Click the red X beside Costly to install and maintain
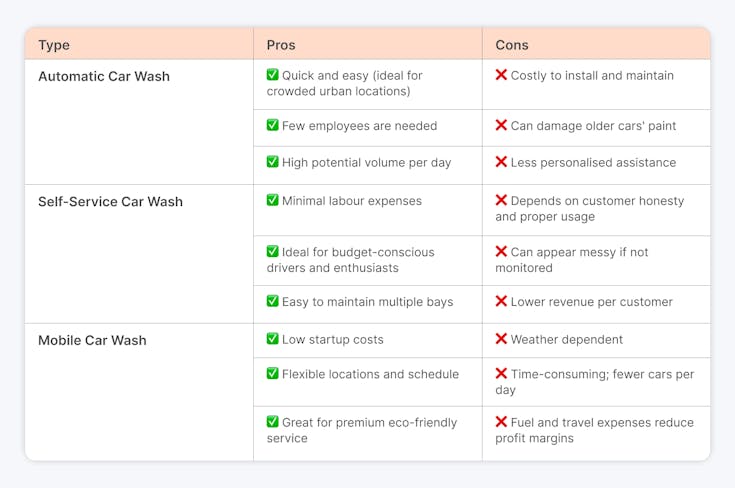Viewport: 735px width, 488px height. click(x=501, y=75)
